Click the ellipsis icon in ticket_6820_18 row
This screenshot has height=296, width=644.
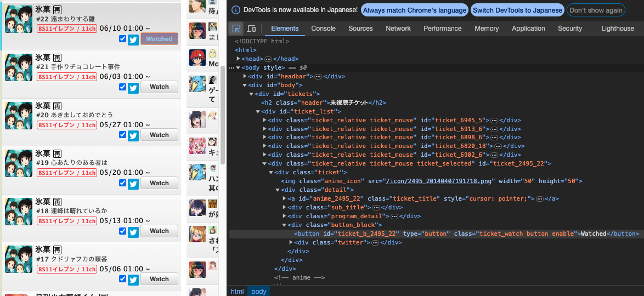(x=498, y=146)
